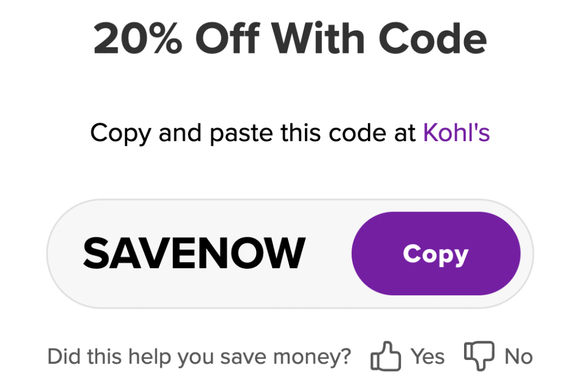Visit Kohl's via the purple link
This screenshot has width=576, height=392.
(457, 132)
